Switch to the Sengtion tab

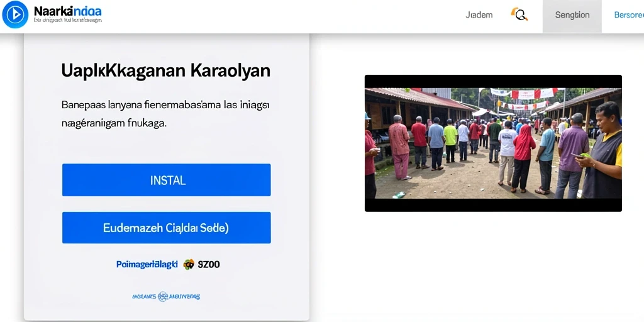click(572, 16)
